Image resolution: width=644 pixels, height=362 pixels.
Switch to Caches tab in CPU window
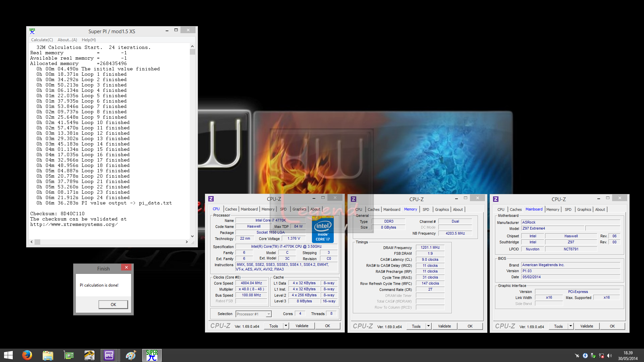[x=231, y=209]
